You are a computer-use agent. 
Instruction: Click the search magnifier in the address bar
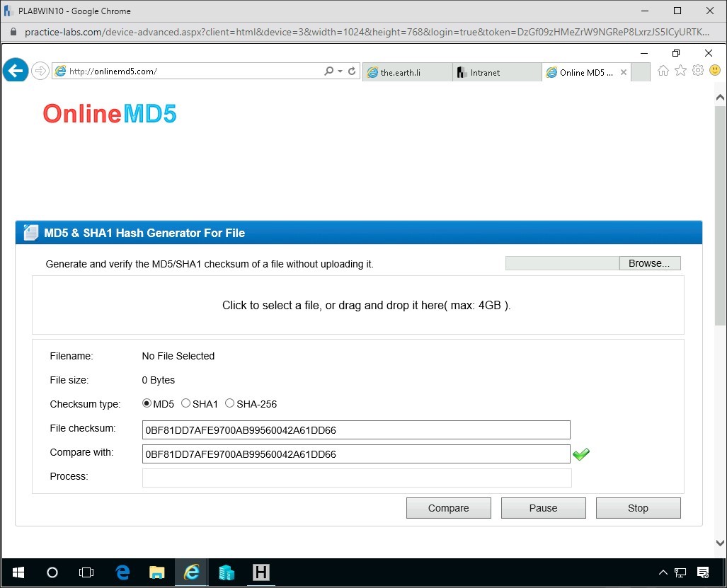(x=328, y=71)
